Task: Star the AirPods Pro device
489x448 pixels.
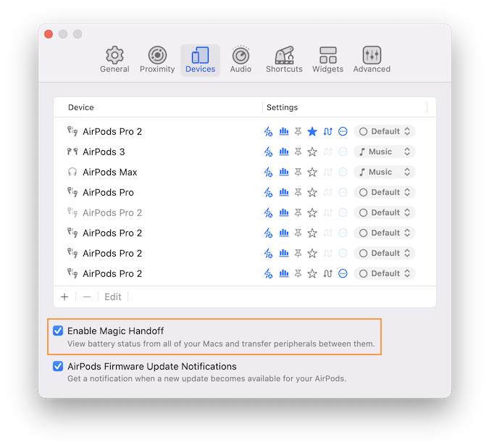Action: click(312, 193)
